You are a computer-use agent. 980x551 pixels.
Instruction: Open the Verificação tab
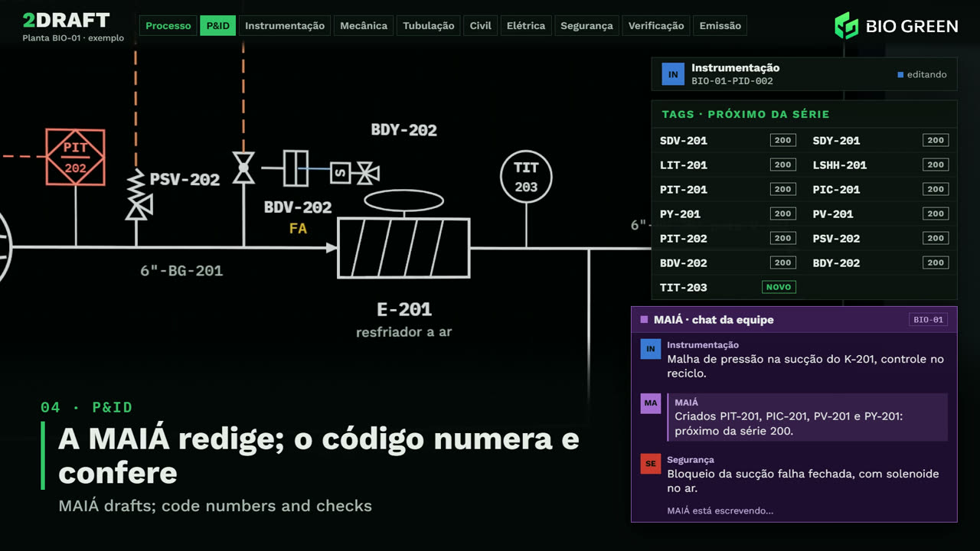[x=656, y=26]
